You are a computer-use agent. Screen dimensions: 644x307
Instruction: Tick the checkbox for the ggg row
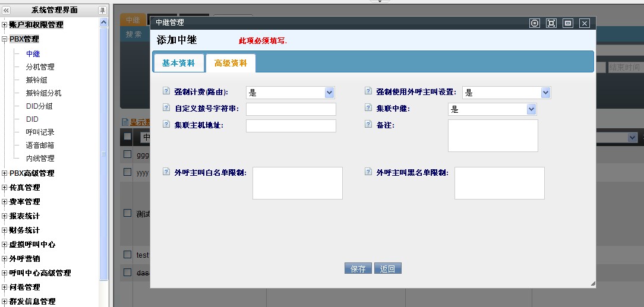[x=127, y=154]
